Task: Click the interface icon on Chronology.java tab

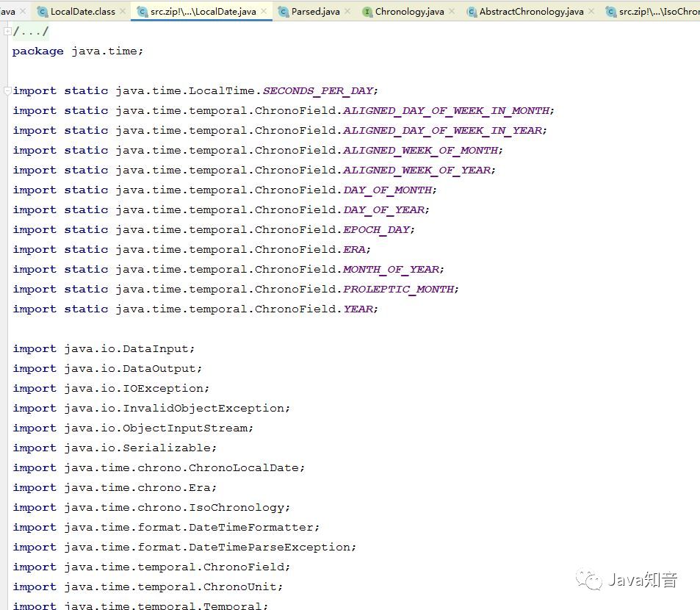Action: tap(367, 12)
